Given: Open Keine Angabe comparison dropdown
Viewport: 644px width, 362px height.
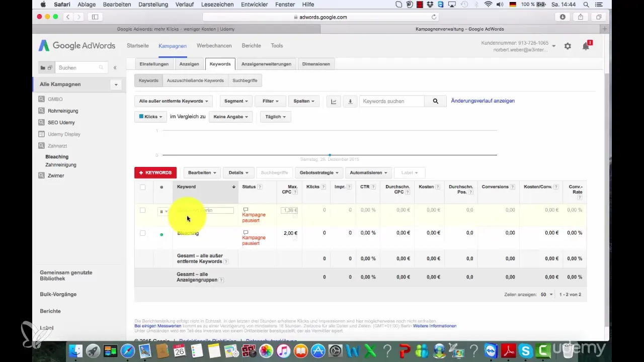Looking at the screenshot, I should pyautogui.click(x=229, y=117).
